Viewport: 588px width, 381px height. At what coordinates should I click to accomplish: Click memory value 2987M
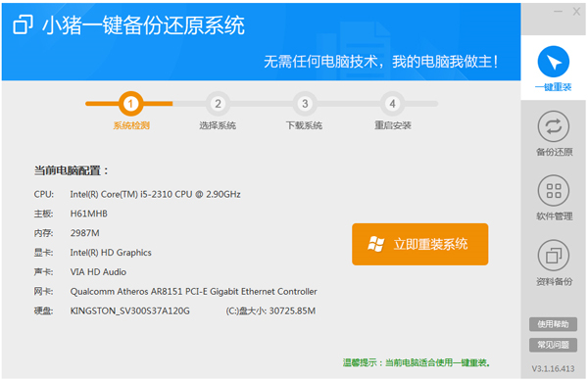pyautogui.click(x=84, y=233)
